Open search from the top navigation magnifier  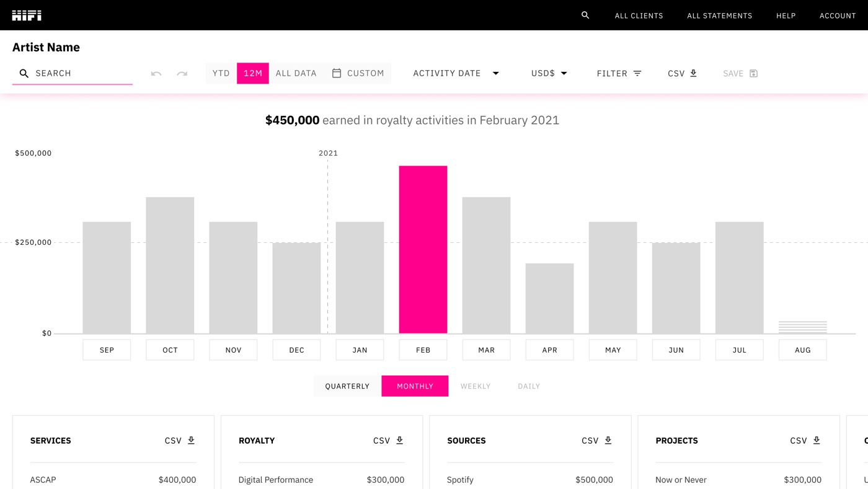[x=585, y=15]
